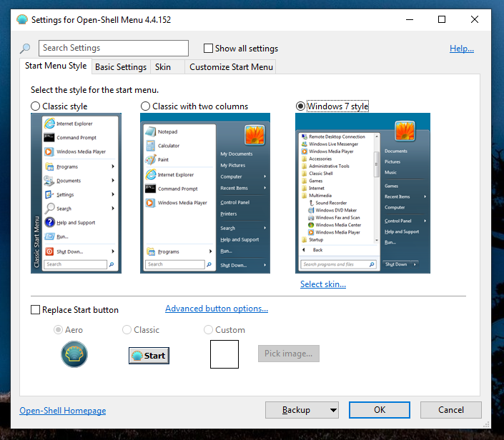Visit the Open-Shell Homepage link
Image resolution: width=504 pixels, height=440 pixels.
pos(63,411)
